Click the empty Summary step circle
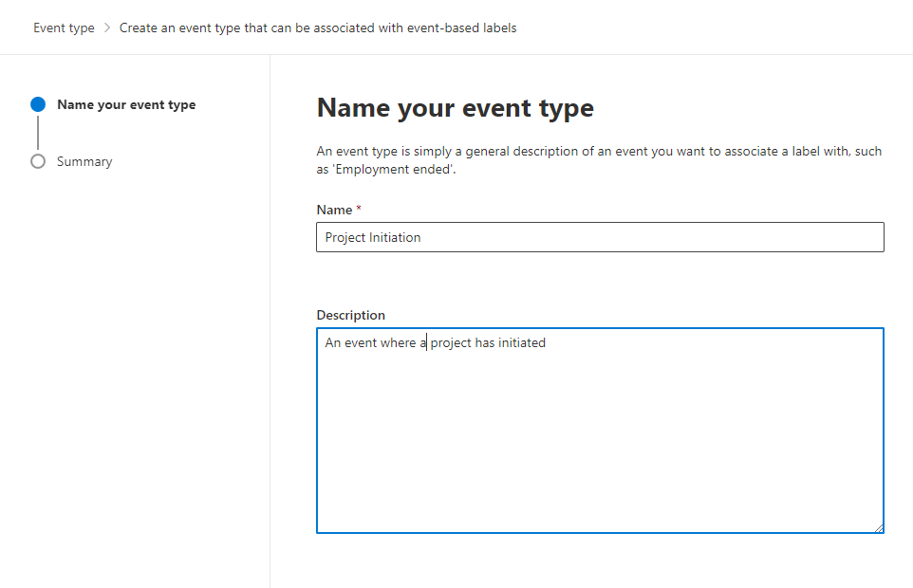The height and width of the screenshot is (588, 913). point(38,161)
